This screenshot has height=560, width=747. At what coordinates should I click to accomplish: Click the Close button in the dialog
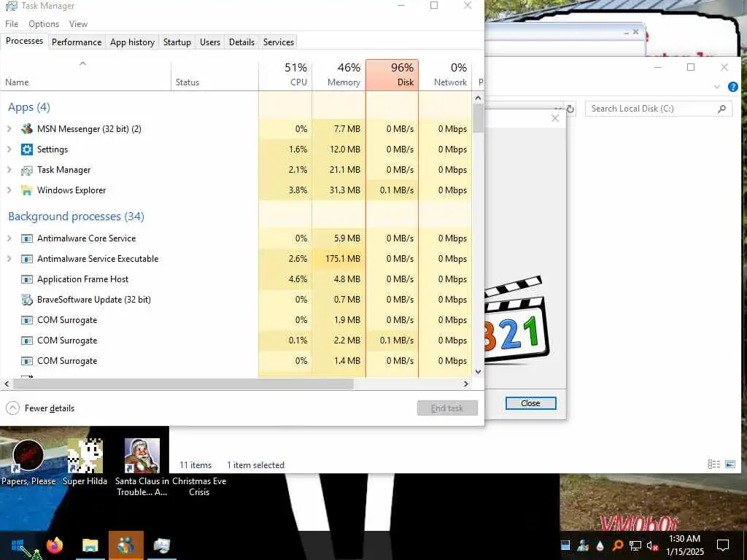point(530,403)
